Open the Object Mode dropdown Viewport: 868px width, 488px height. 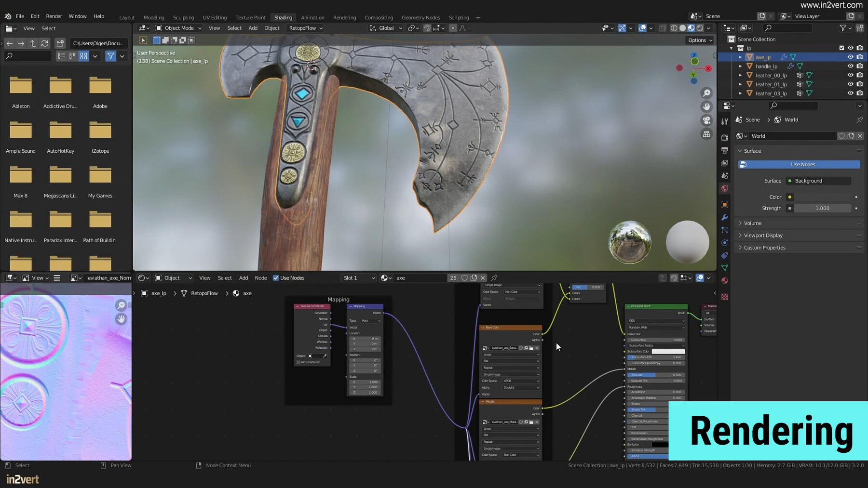[x=178, y=28]
